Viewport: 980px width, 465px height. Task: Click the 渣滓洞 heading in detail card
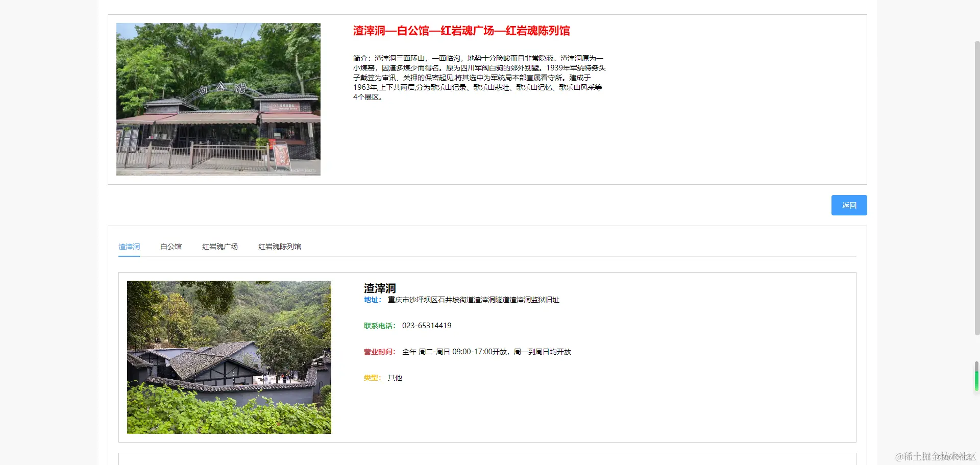point(379,288)
